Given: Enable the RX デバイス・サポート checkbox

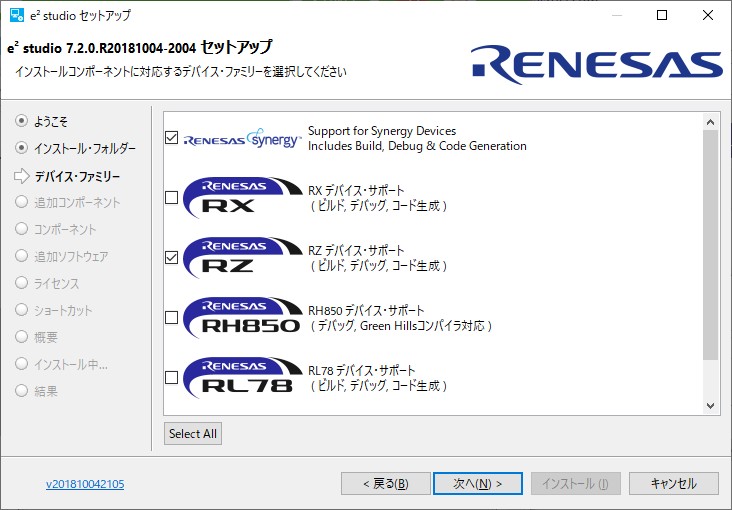Looking at the screenshot, I should pos(171,198).
